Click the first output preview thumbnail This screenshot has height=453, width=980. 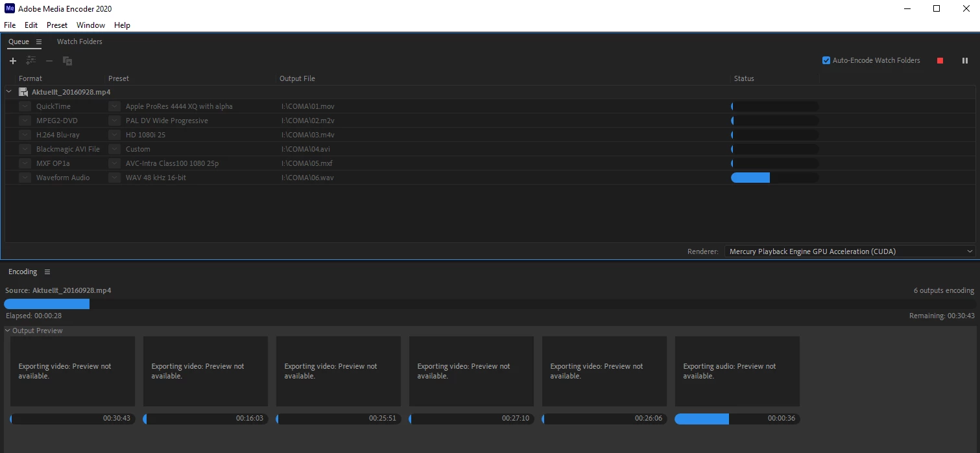[x=72, y=371]
